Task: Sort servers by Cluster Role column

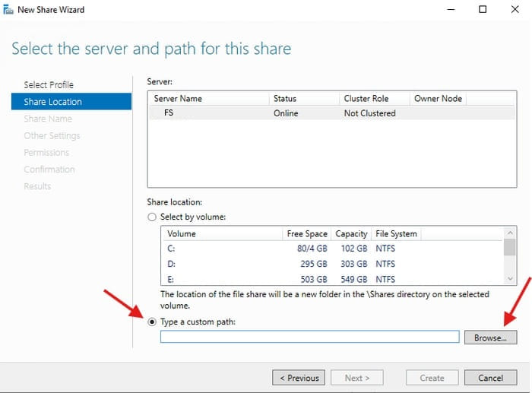Action: click(x=375, y=98)
